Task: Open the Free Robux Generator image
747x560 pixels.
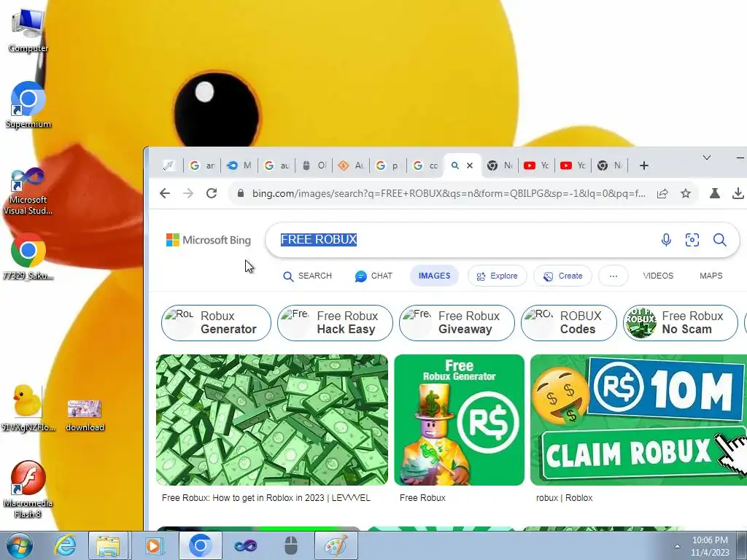Action: click(x=460, y=420)
